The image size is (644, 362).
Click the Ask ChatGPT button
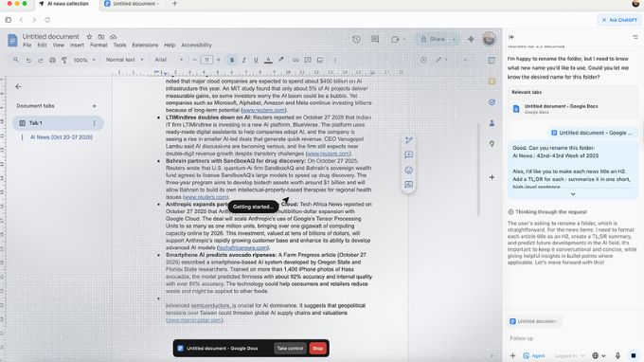coord(619,20)
